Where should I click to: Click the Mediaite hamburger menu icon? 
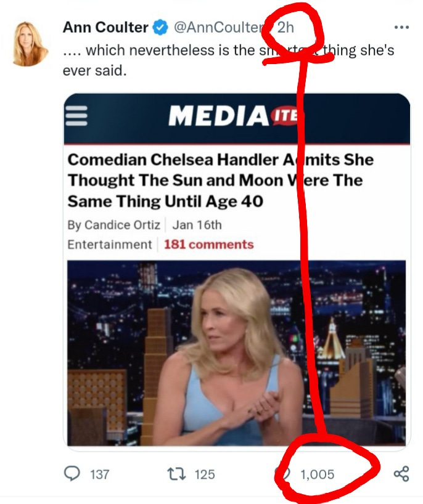point(76,116)
